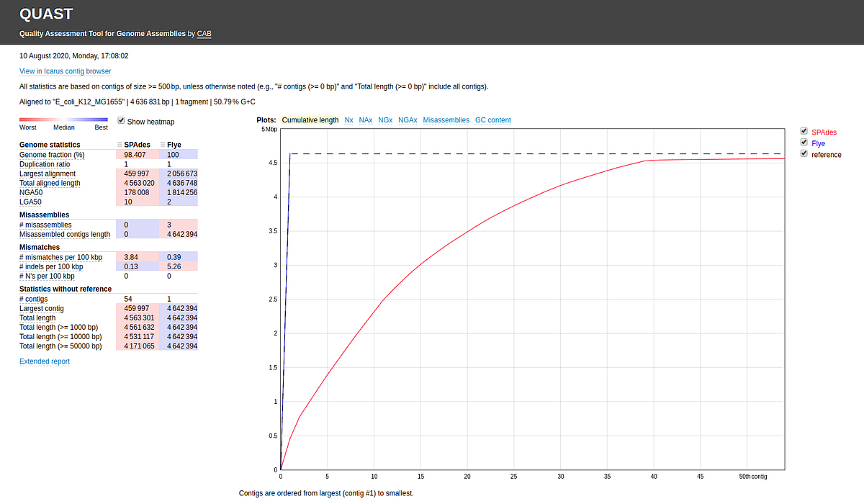Screen dimensions: 864x504
Task: Click the heatmap Worst-to-Best color gradient bar
Action: (x=63, y=120)
